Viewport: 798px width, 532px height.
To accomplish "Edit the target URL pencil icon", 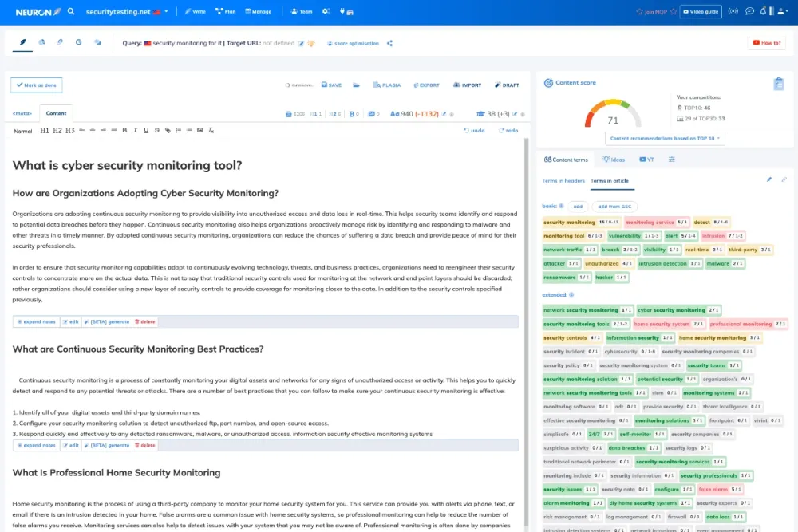I will pos(301,44).
